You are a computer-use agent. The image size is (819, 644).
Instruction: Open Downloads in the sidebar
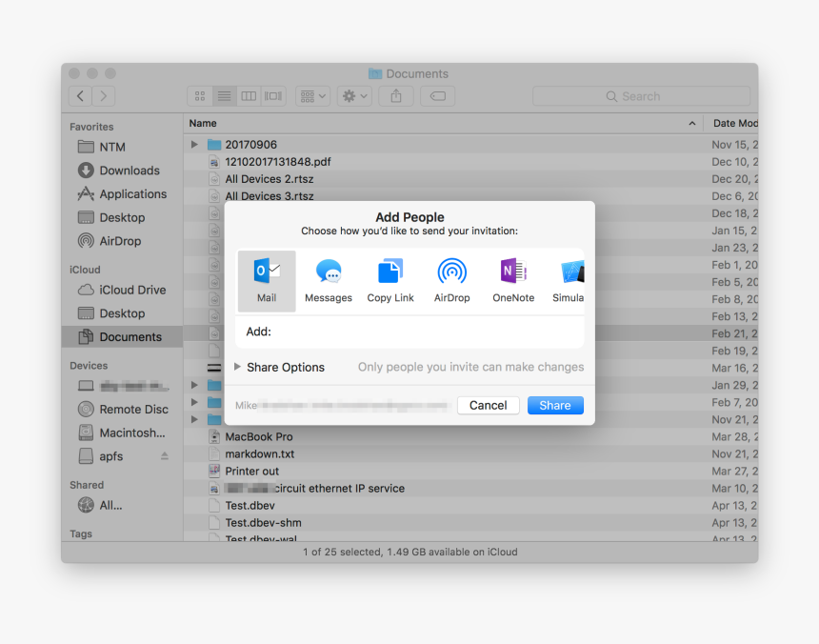(122, 171)
